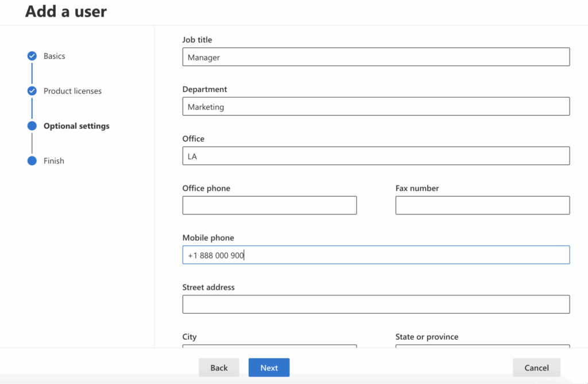Select the Basics step label
Image resolution: width=588 pixels, height=384 pixels.
[55, 56]
